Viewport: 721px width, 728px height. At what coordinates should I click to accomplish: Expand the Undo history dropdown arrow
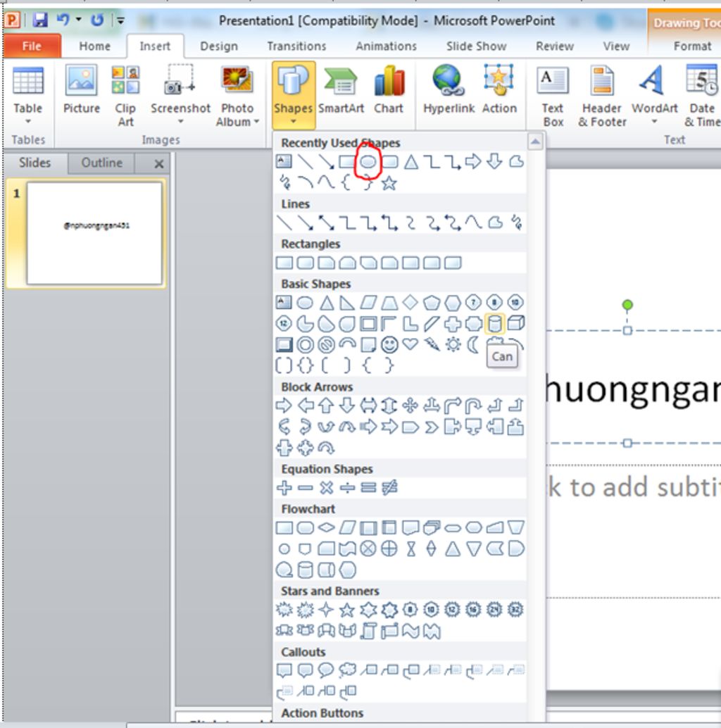(x=78, y=20)
